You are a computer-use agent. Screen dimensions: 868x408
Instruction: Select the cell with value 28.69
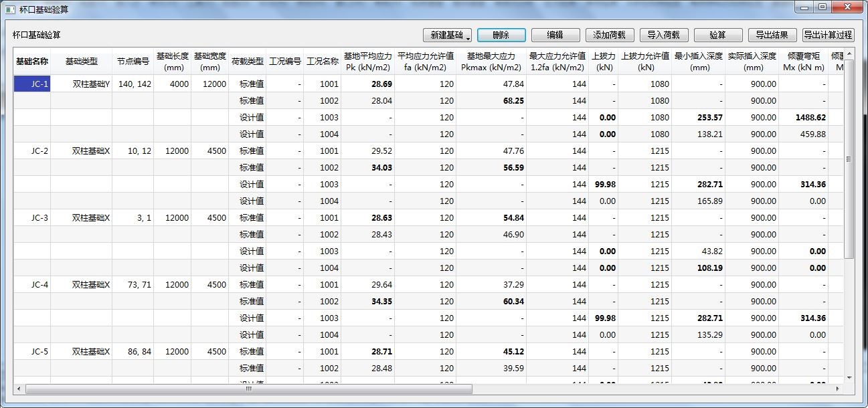[x=367, y=84]
